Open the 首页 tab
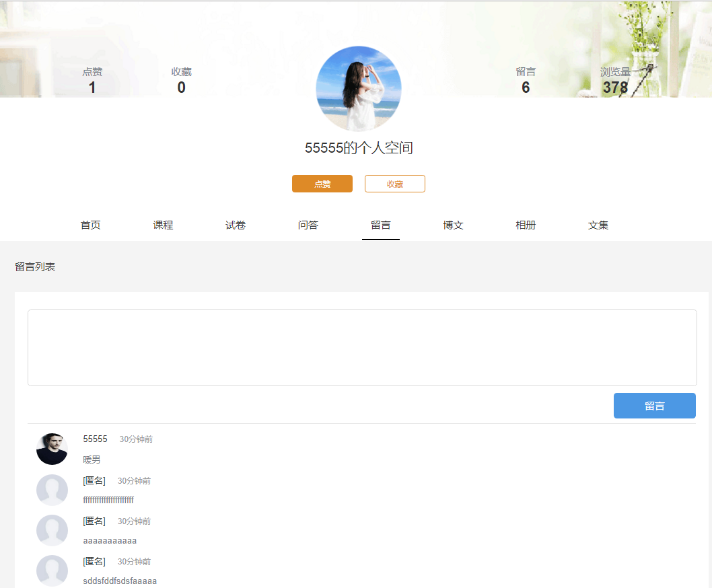This screenshot has width=712, height=588. point(91,225)
